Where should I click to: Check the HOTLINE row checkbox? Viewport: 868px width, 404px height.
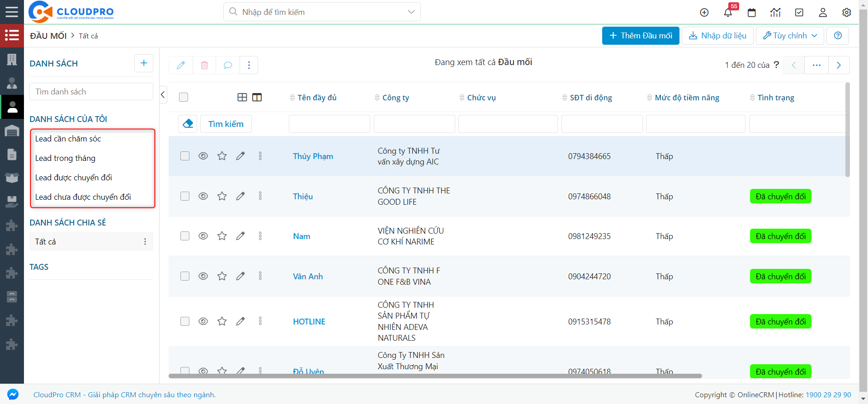pyautogui.click(x=185, y=321)
